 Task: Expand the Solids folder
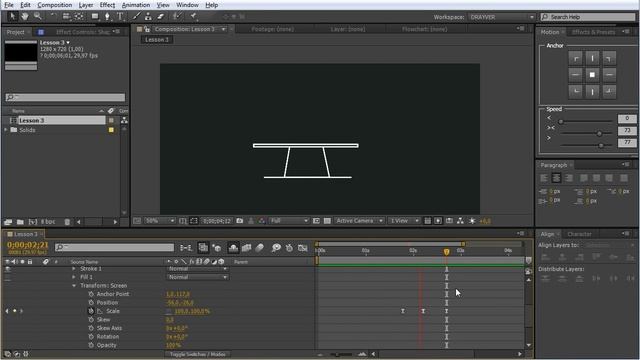(6, 130)
